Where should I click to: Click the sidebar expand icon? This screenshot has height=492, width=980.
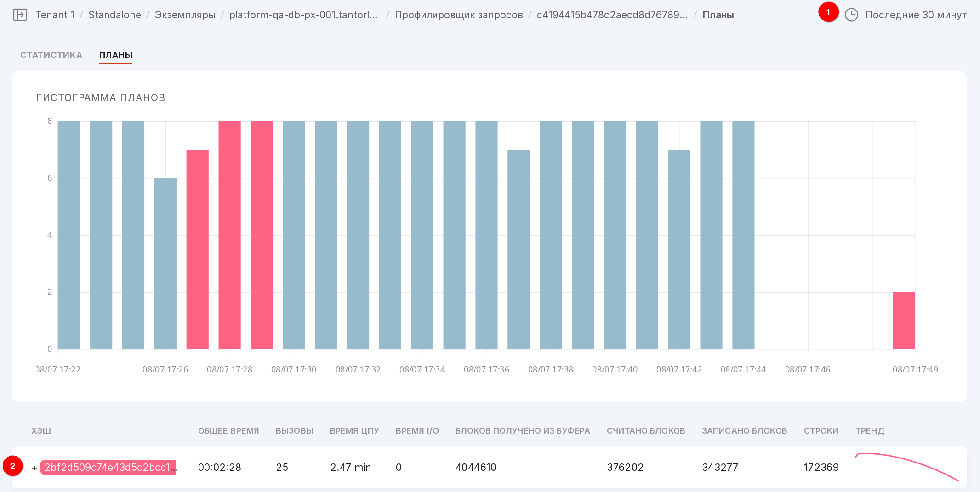[x=20, y=15]
